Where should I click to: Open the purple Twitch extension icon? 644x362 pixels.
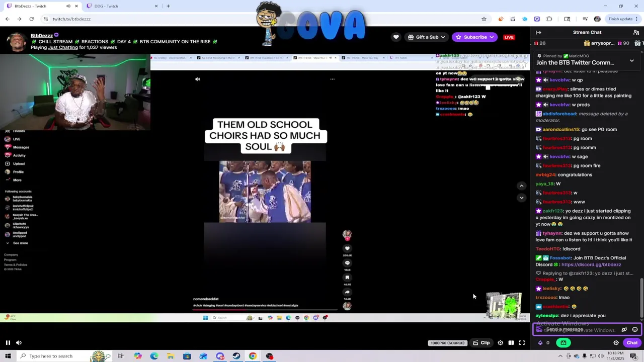point(537,19)
